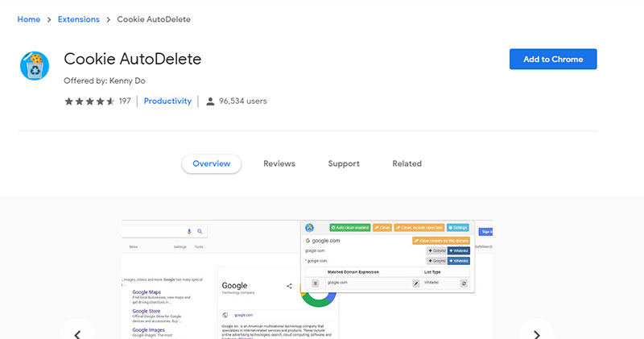Click the pencil edit icon beside google.com expression
This screenshot has width=644, height=339.
[x=415, y=283]
